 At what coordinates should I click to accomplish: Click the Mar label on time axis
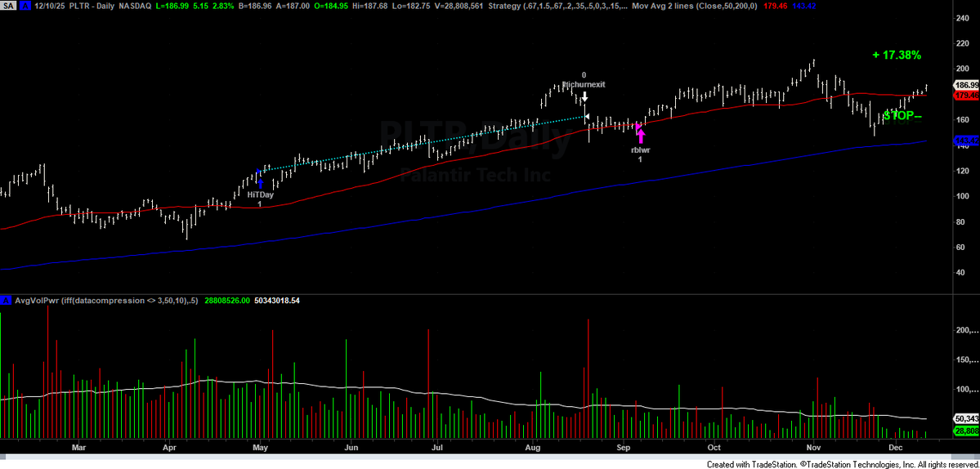click(x=78, y=448)
